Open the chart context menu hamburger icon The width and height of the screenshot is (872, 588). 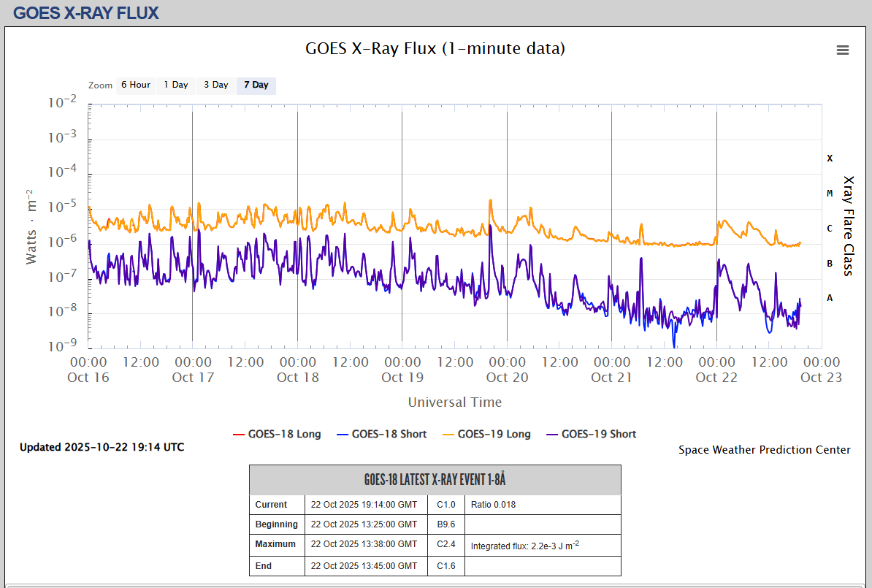[842, 50]
